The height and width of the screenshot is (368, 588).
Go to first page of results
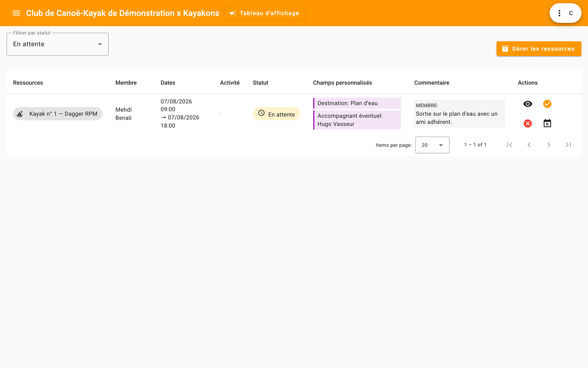[509, 145]
